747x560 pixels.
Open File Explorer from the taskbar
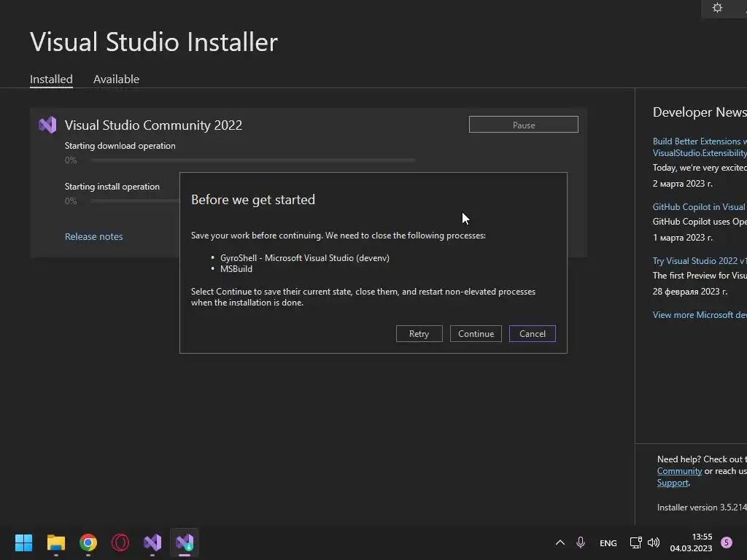pyautogui.click(x=56, y=542)
